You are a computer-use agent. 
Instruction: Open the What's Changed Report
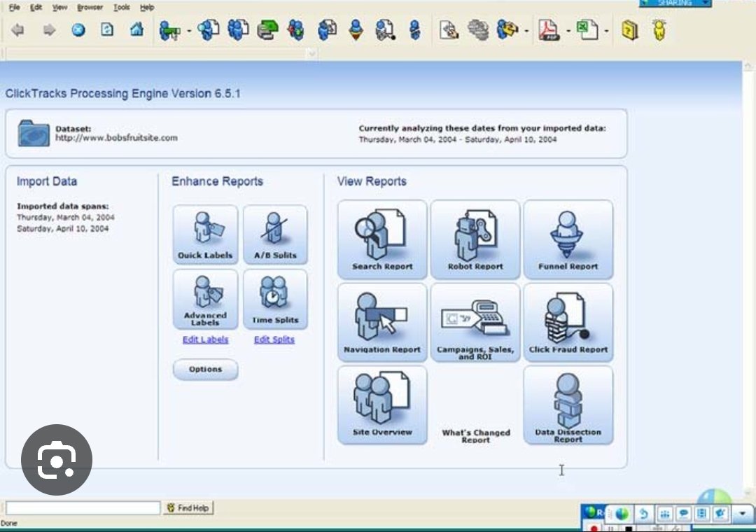476,436
